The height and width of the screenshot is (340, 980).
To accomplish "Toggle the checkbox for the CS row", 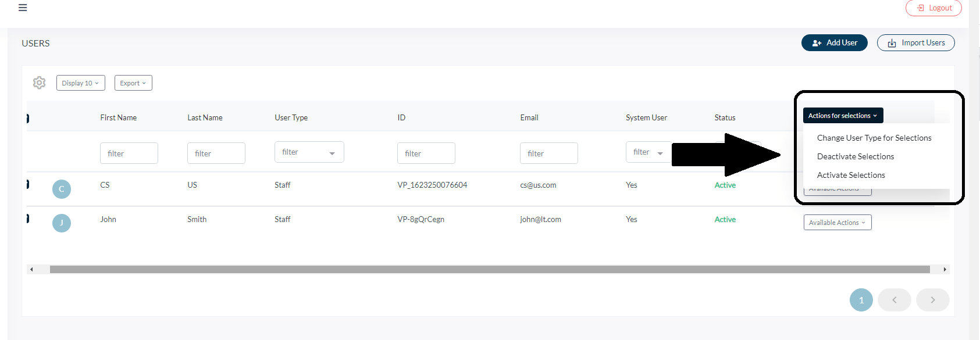I will (28, 185).
